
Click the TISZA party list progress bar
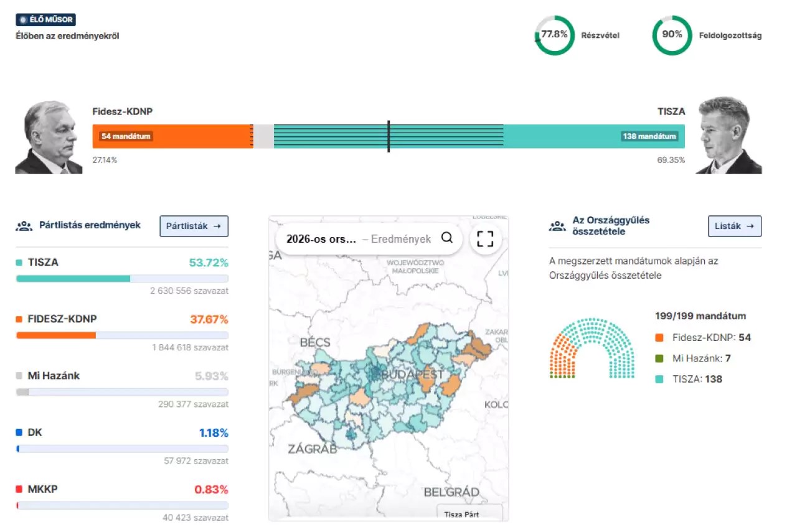122,279
